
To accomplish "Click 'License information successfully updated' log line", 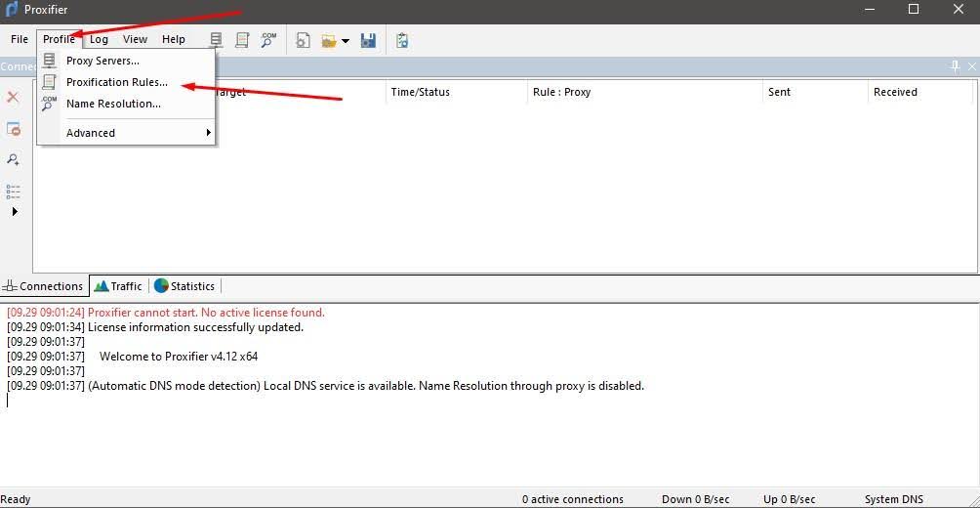I will (155, 326).
